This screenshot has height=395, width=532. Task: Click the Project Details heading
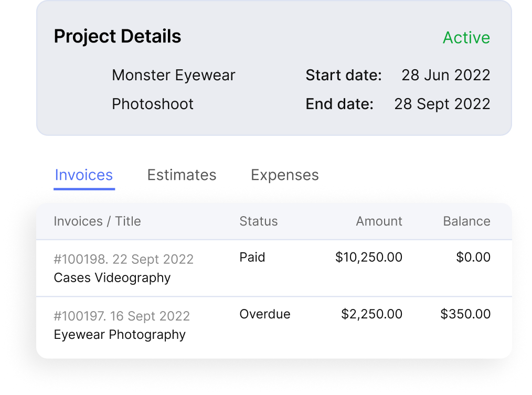[x=118, y=36]
